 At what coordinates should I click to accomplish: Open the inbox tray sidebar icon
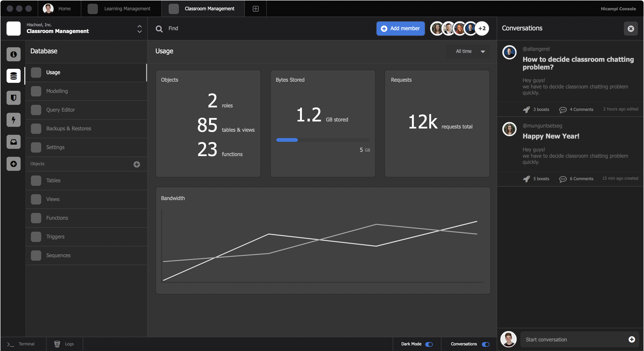coord(14,142)
